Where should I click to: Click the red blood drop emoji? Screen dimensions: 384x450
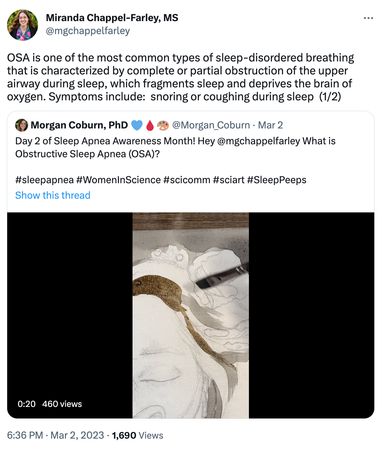coord(150,125)
